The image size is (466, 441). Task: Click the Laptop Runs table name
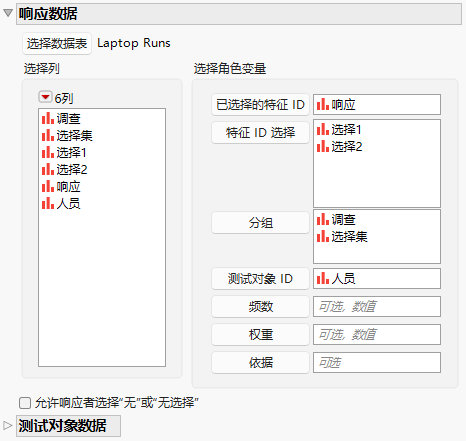[x=134, y=43]
